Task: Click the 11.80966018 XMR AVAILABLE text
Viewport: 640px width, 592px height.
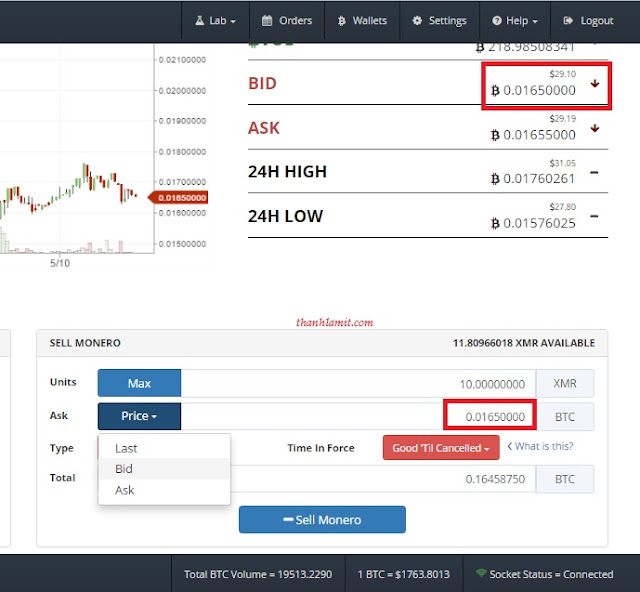Action: click(x=524, y=343)
